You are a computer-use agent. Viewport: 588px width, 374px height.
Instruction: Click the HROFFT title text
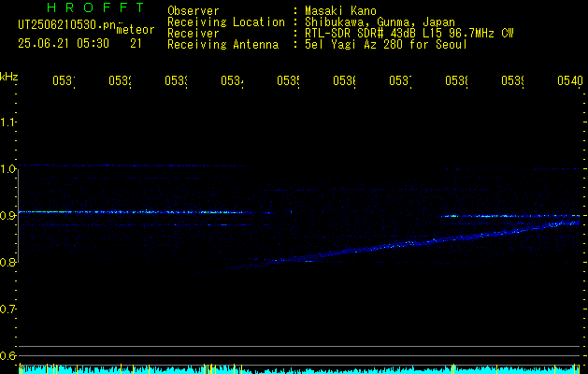[95, 7]
